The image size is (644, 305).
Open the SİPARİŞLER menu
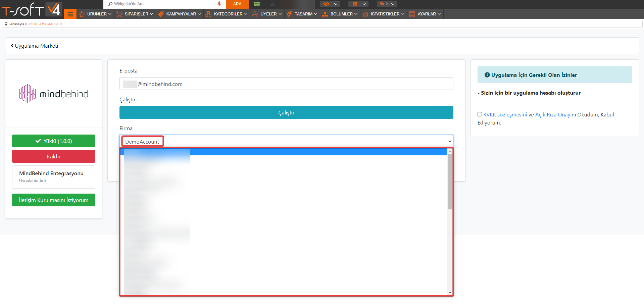(x=135, y=14)
